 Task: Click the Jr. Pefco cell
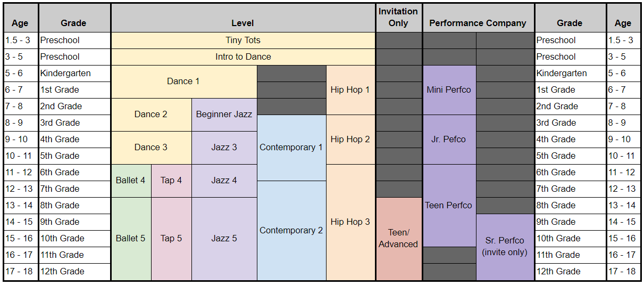449,140
